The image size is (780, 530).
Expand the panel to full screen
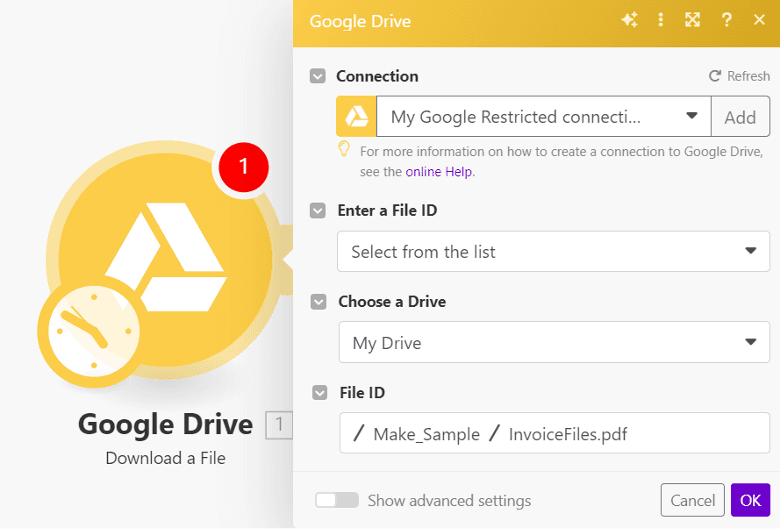(x=692, y=20)
